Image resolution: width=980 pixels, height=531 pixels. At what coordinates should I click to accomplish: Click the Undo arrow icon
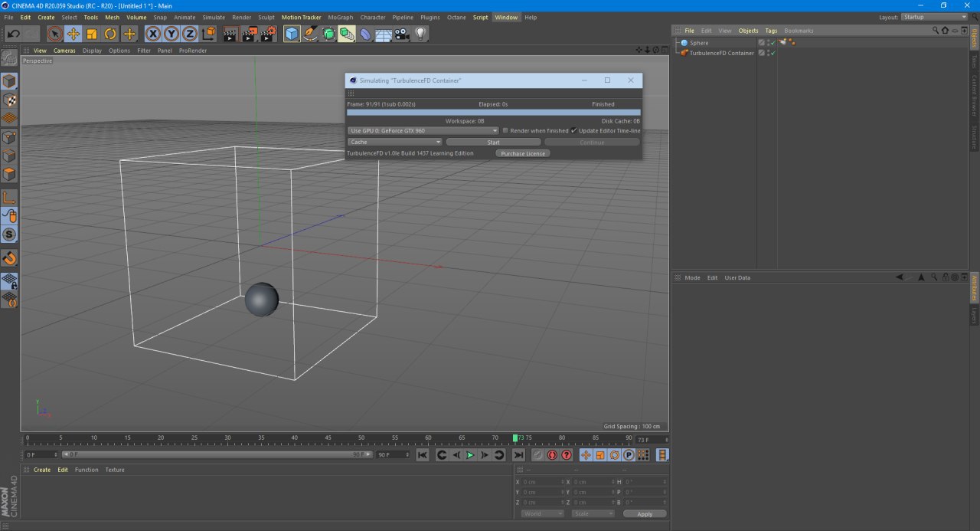[13, 34]
